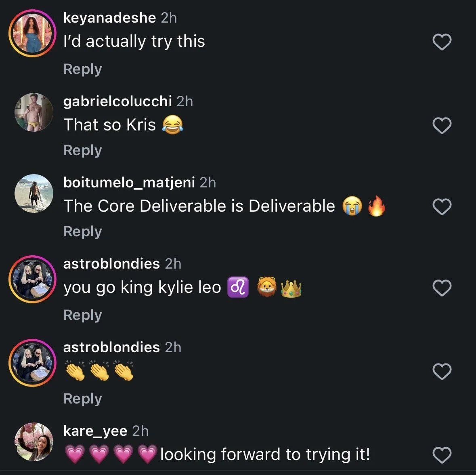Open gabrielcolucchi's profile avatar

coord(34,112)
